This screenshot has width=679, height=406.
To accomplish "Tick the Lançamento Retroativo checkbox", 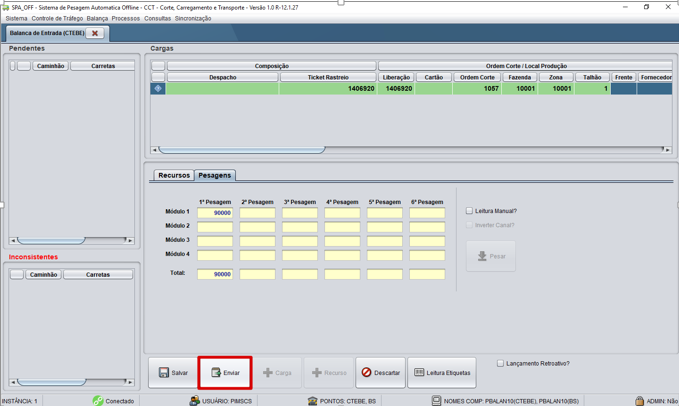I will click(500, 363).
